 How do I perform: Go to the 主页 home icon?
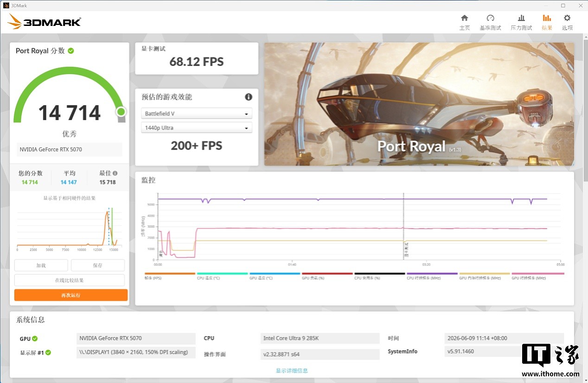(464, 18)
